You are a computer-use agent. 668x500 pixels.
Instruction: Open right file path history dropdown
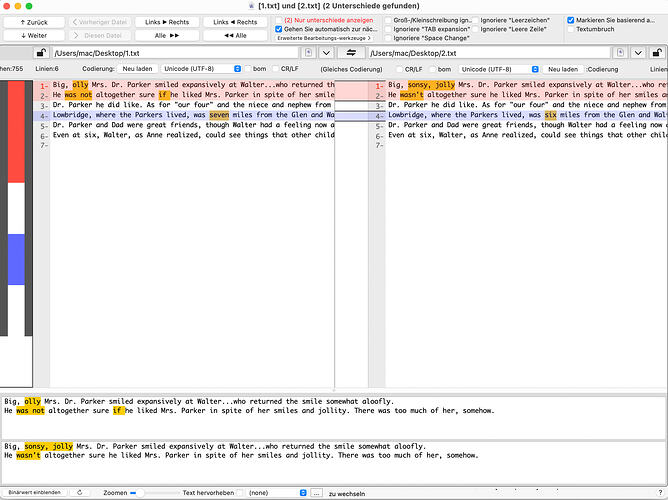click(x=638, y=53)
